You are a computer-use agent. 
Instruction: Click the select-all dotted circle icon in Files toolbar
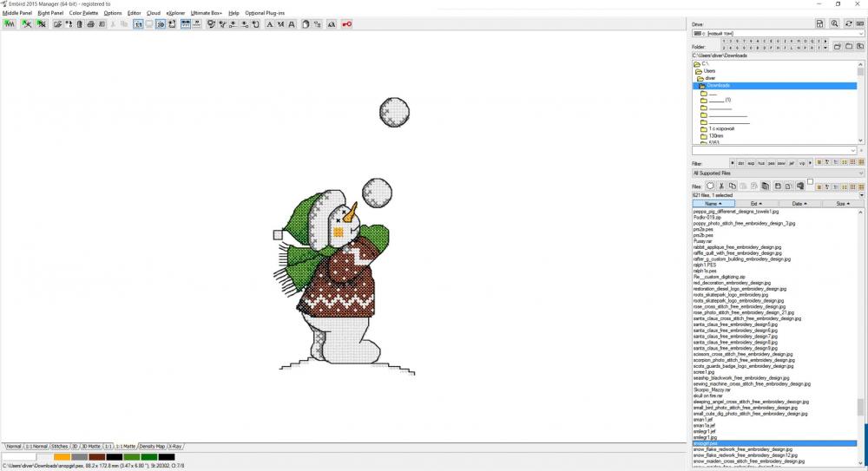710,186
